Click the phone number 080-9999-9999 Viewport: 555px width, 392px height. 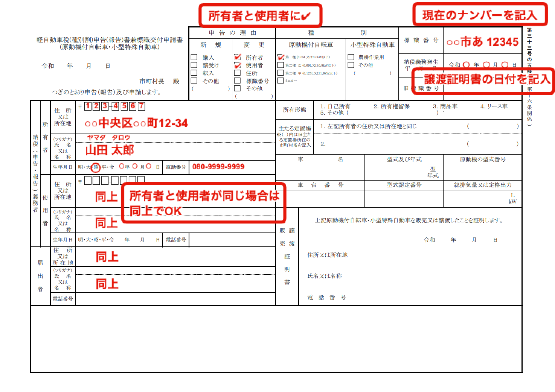point(218,167)
